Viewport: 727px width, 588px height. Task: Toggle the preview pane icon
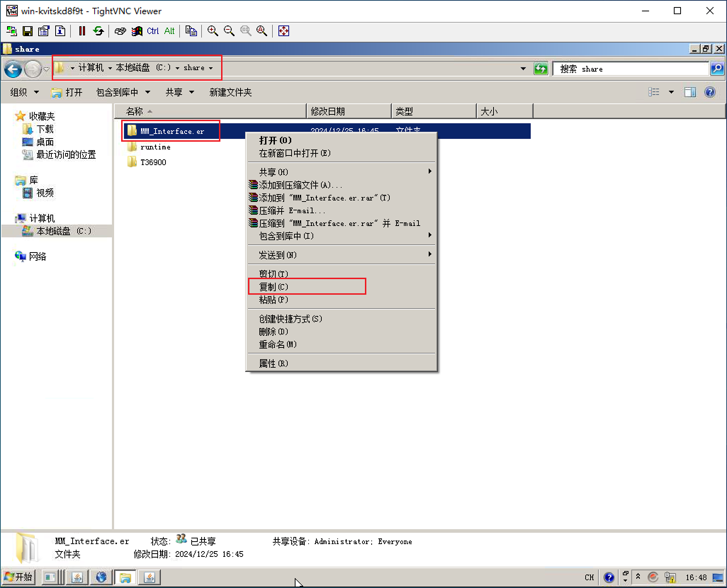690,92
